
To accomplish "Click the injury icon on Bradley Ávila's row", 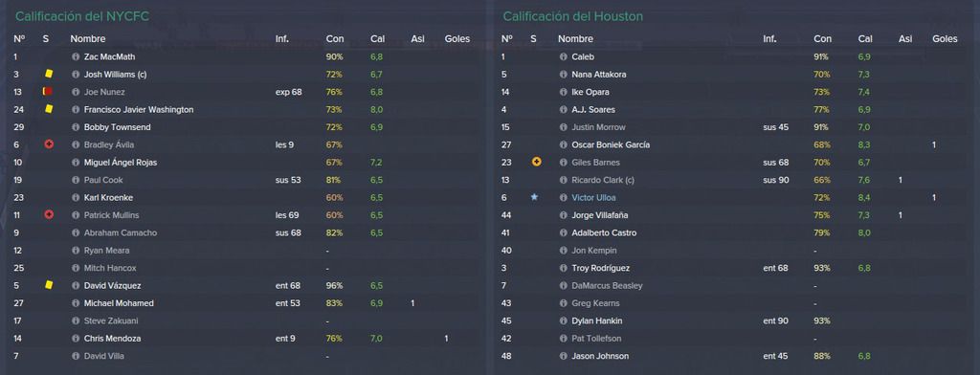I will 49,144.
